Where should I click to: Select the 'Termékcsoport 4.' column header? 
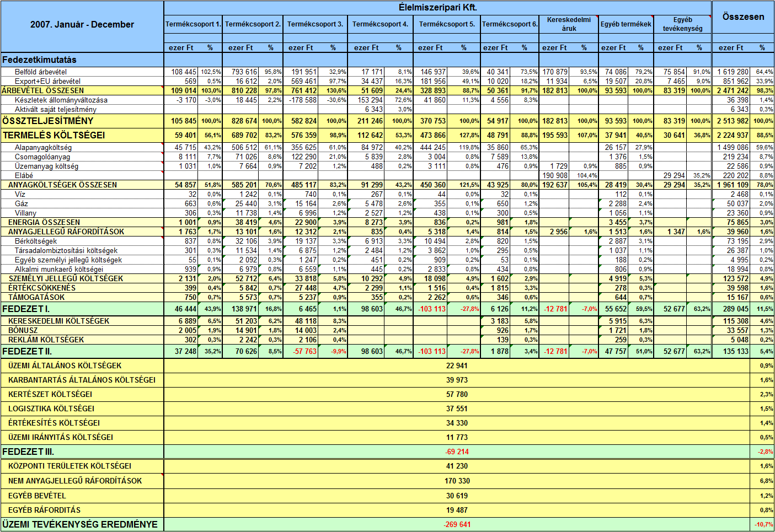380,24
